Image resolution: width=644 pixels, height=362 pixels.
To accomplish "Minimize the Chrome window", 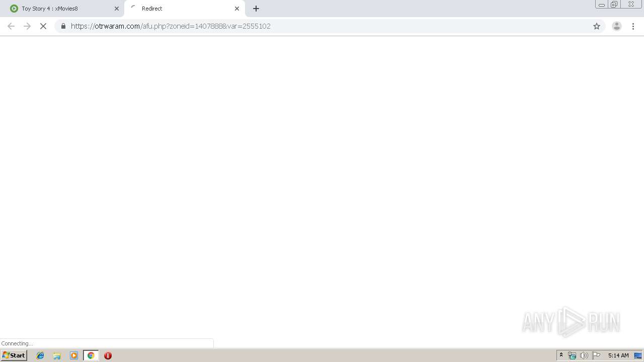I will coord(601,5).
